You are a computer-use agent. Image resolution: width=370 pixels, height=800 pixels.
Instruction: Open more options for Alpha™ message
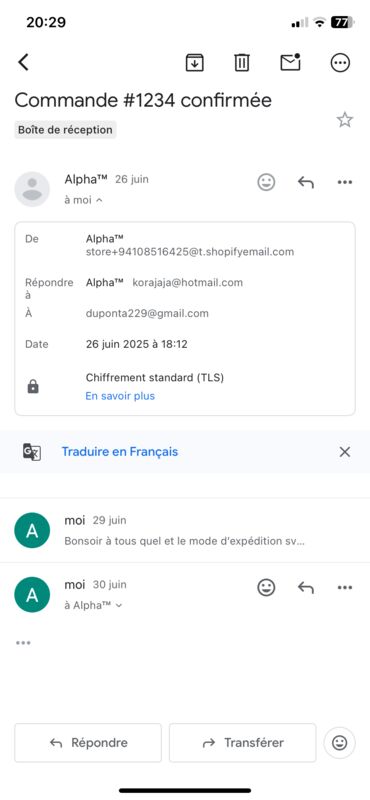click(345, 182)
